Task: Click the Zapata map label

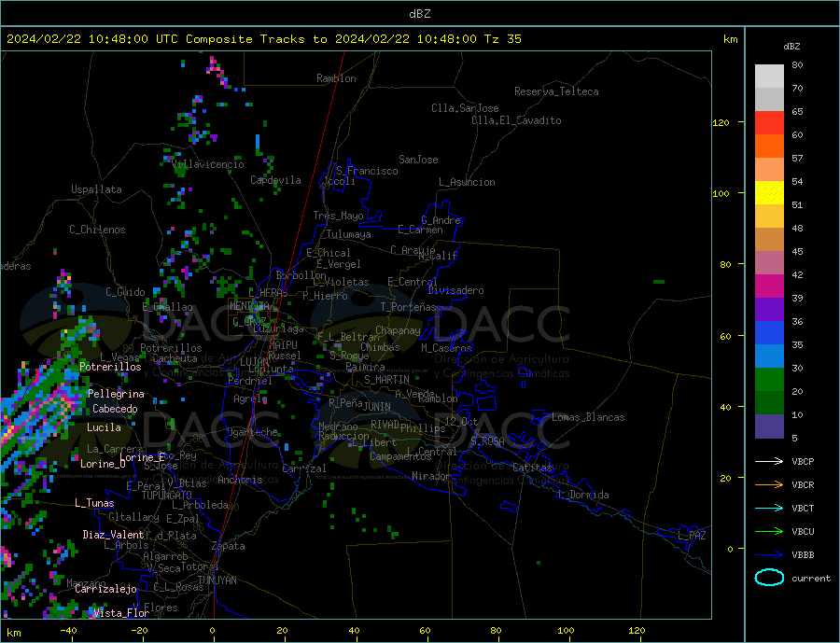Action: 229,547
